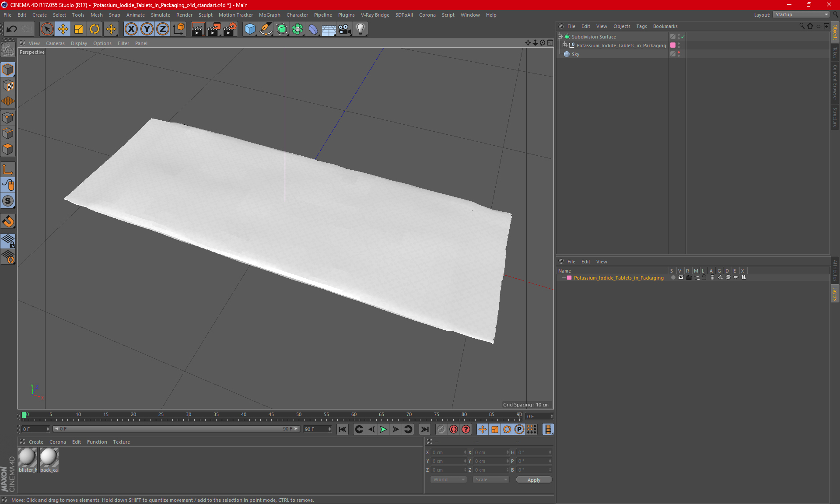Click pink layer color in Layers panel
Image resolution: width=840 pixels, height=504 pixels.
pos(569,278)
